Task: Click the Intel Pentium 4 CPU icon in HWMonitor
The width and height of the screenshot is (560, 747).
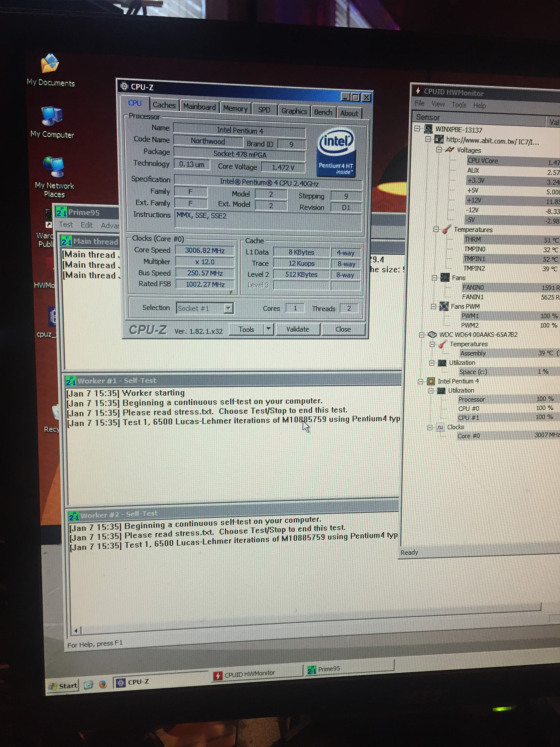Action: (430, 381)
